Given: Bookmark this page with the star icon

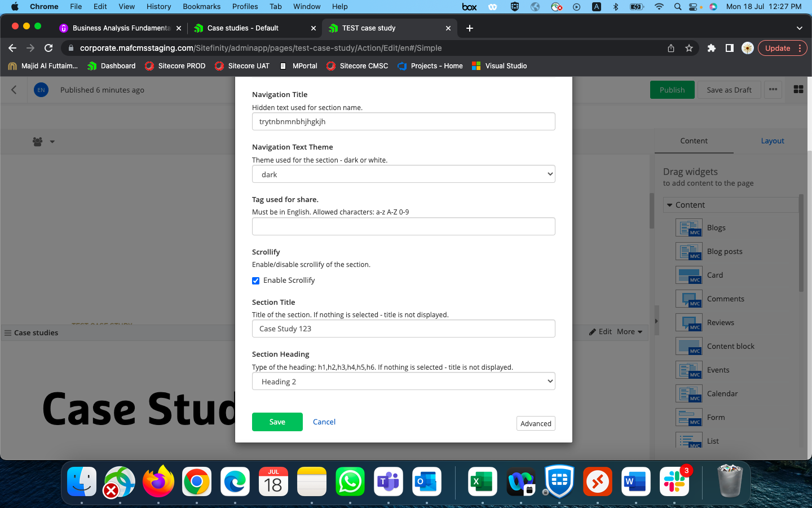Looking at the screenshot, I should tap(689, 49).
